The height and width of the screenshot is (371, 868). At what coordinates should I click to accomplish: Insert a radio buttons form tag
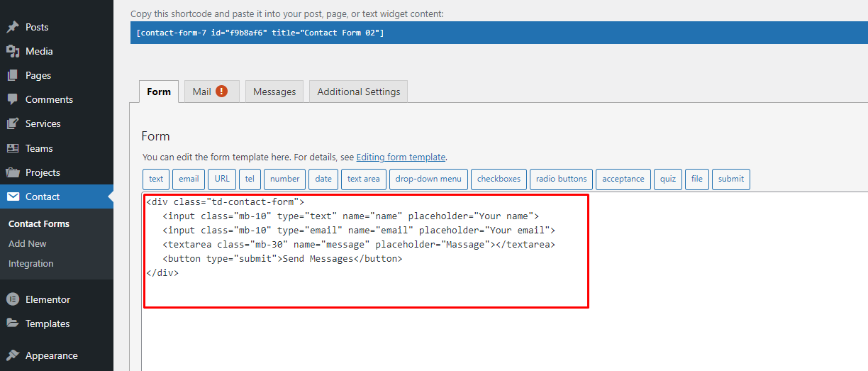[562, 179]
